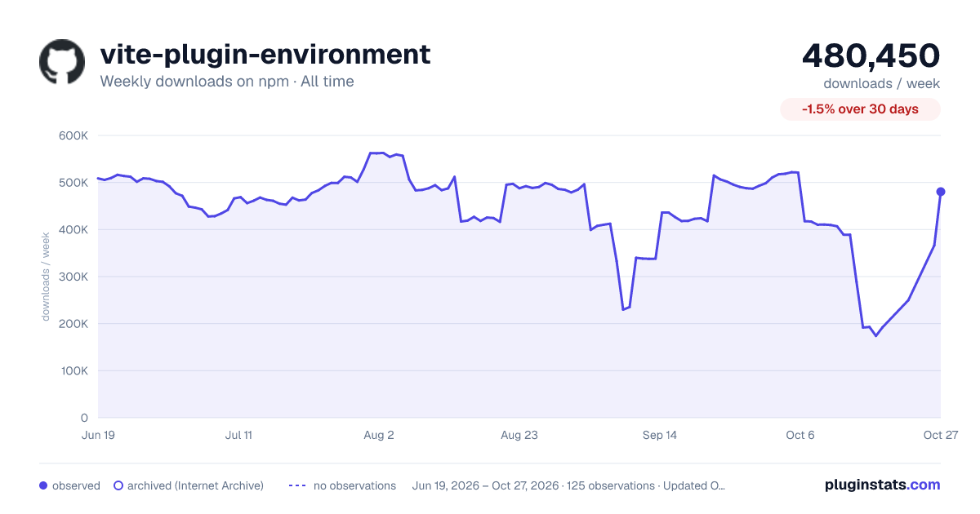Click the Aug 2 x-axis label

(379, 435)
